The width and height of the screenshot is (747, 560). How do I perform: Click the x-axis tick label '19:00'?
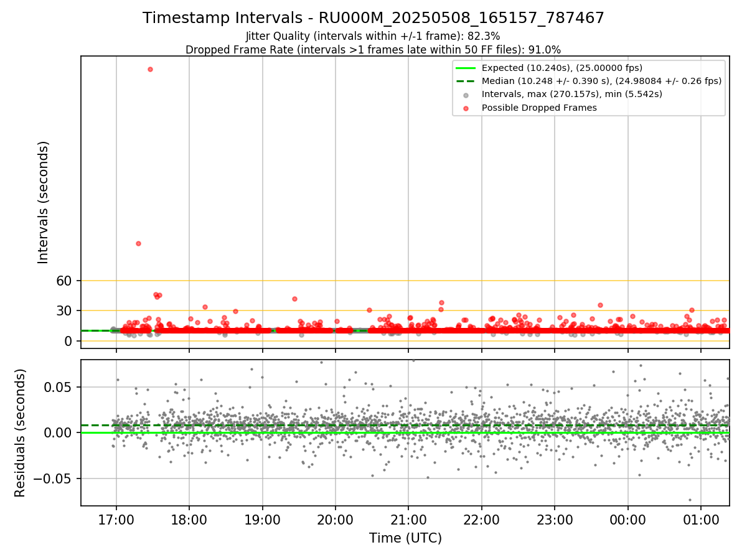coord(262,520)
